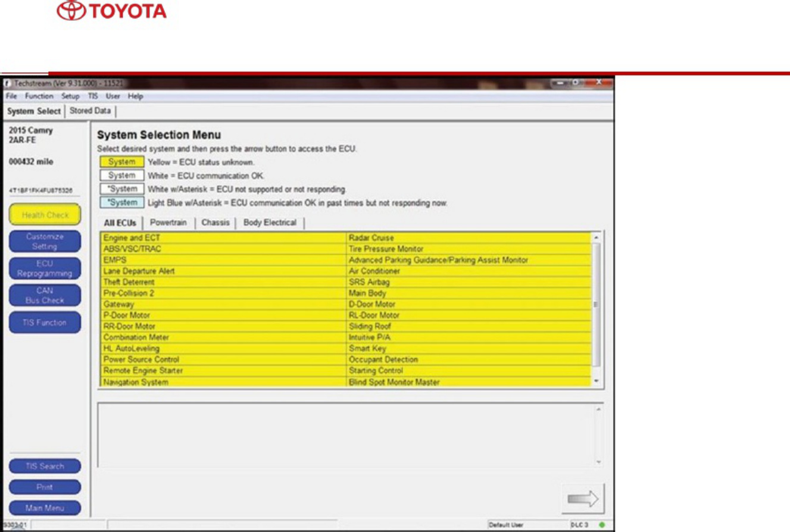Select the EMPS system
Image resolution: width=790 pixels, height=532 pixels.
click(x=223, y=260)
